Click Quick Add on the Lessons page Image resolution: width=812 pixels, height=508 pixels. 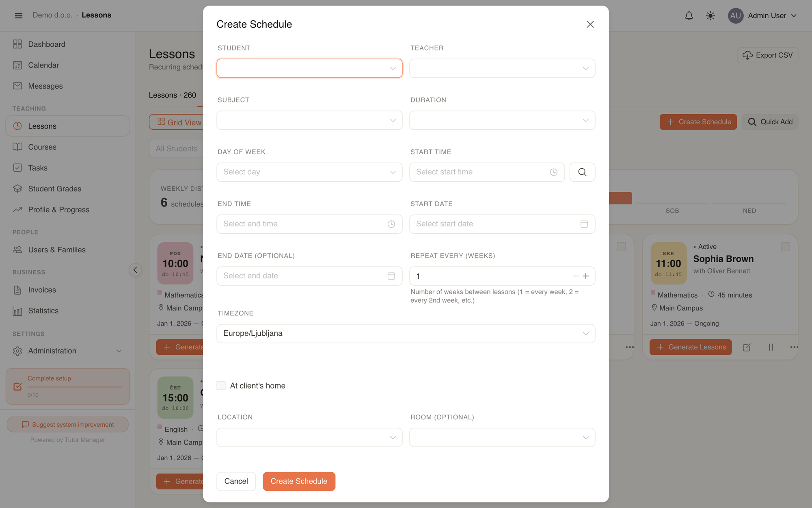[x=770, y=122]
